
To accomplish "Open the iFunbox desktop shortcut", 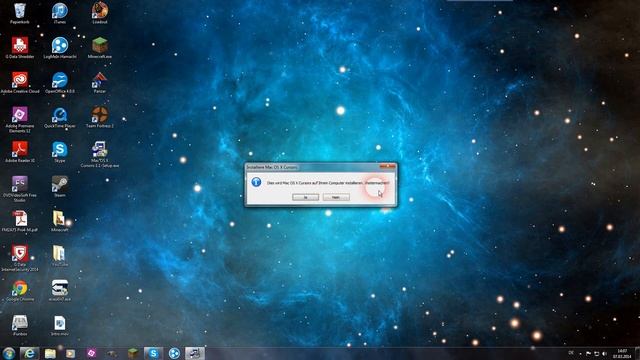I will pos(20,325).
